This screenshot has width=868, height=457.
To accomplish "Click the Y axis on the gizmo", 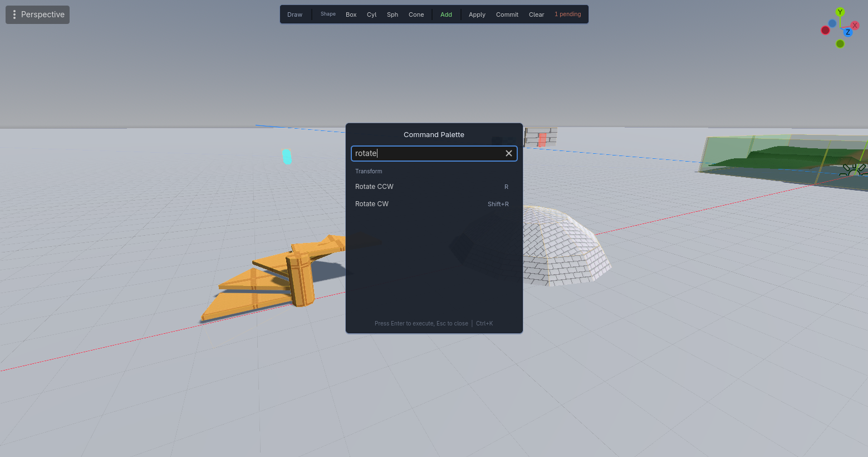I will click(840, 12).
